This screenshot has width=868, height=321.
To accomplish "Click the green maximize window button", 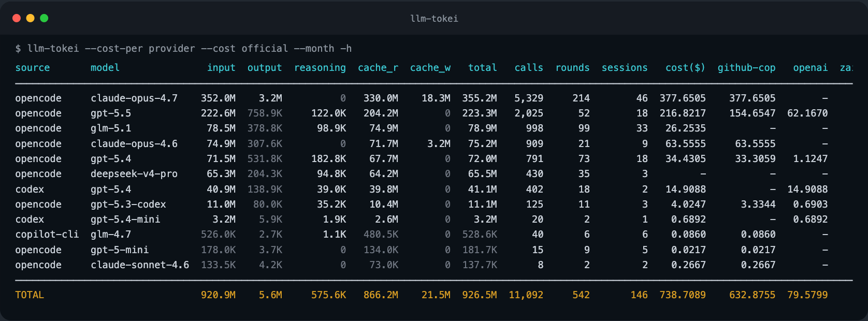I will pyautogui.click(x=44, y=18).
